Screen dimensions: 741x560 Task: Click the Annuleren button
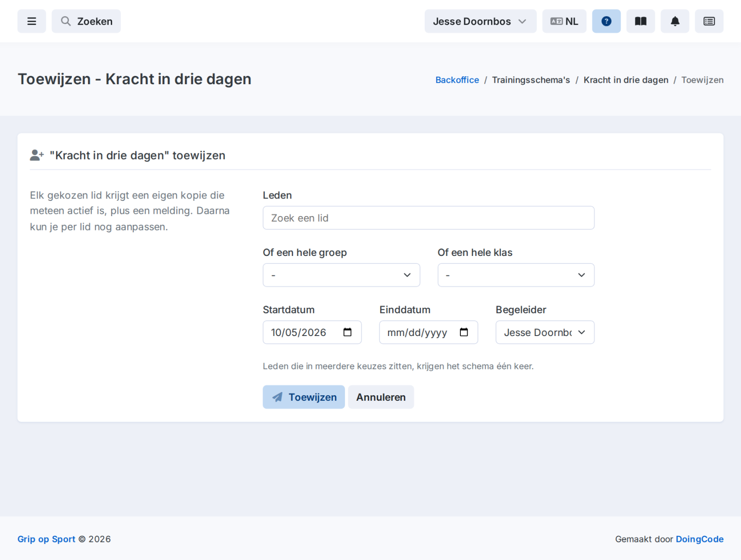(381, 397)
